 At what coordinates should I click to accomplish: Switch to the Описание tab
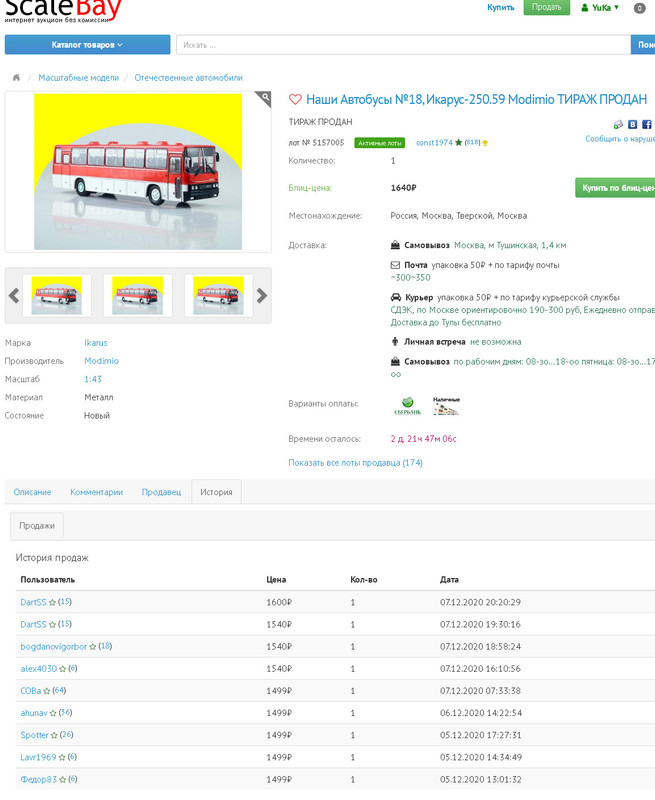32,492
